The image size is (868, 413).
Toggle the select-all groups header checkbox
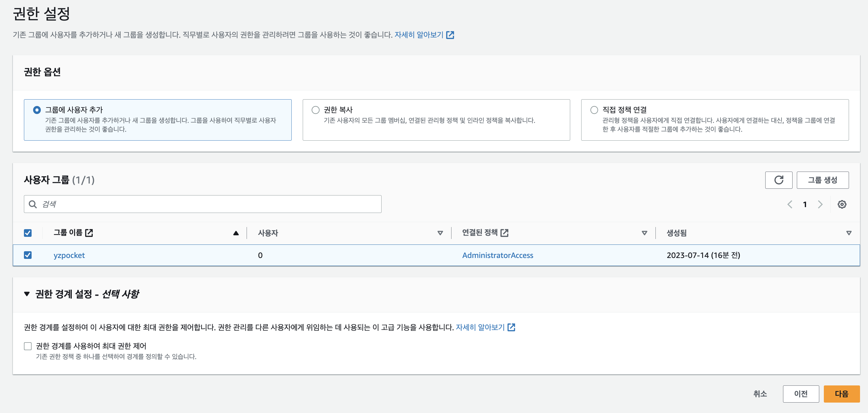pos(28,233)
